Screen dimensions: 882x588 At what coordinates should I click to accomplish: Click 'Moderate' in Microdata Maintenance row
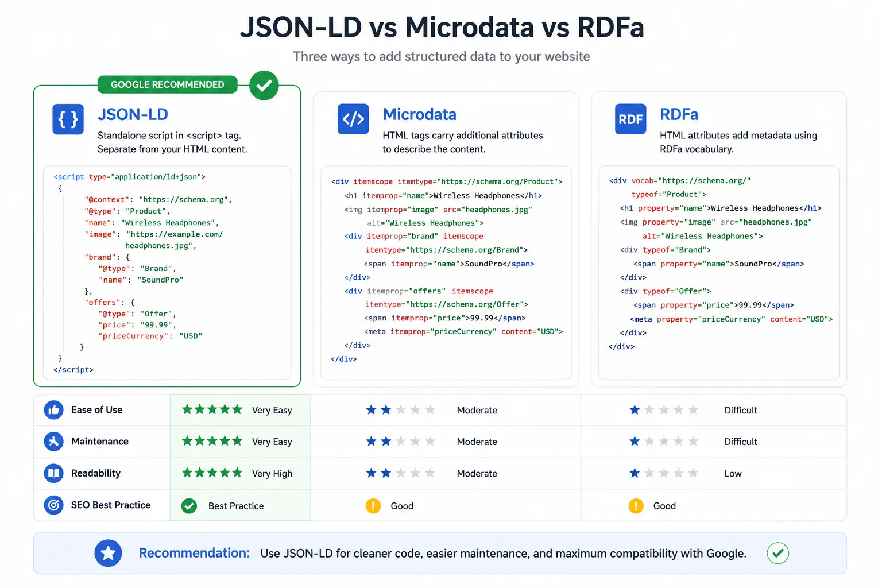477,442
